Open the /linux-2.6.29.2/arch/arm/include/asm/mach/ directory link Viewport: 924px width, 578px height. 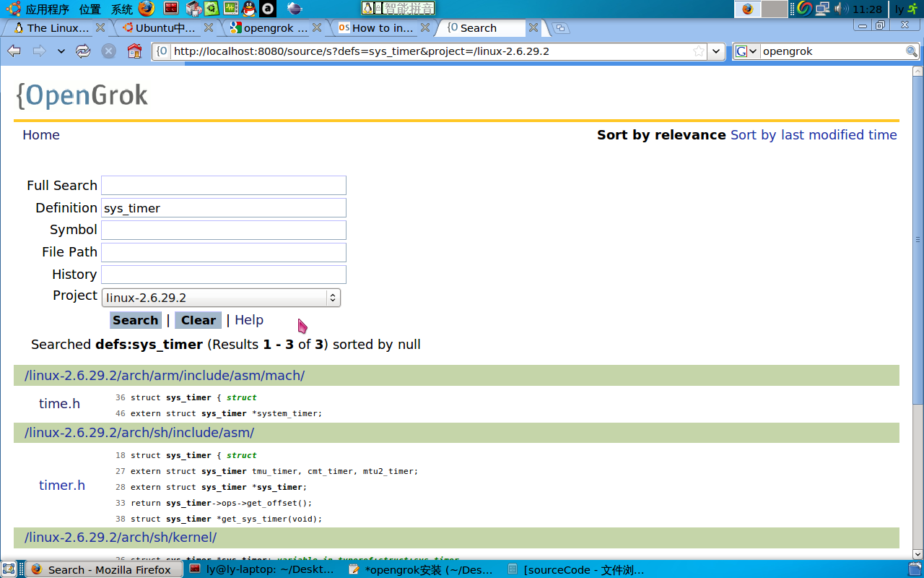165,376
